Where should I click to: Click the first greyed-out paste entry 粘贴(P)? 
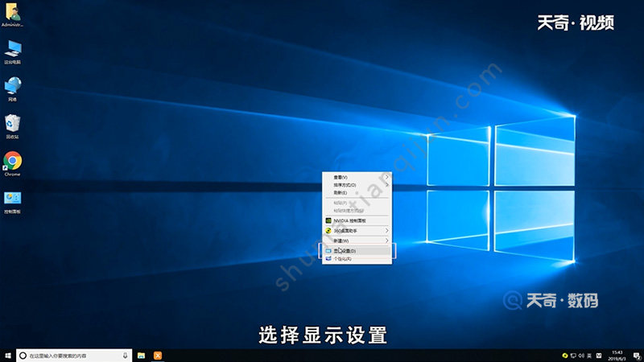point(357,203)
